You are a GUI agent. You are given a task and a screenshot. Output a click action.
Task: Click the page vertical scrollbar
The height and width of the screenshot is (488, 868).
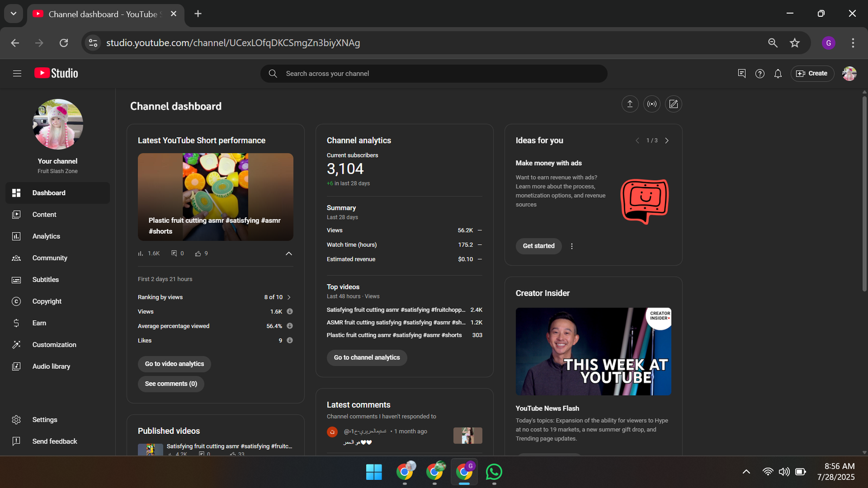864,194
